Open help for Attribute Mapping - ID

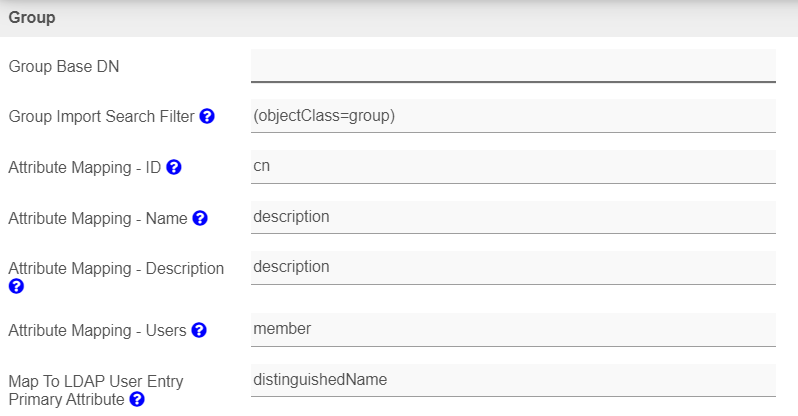pos(174,167)
